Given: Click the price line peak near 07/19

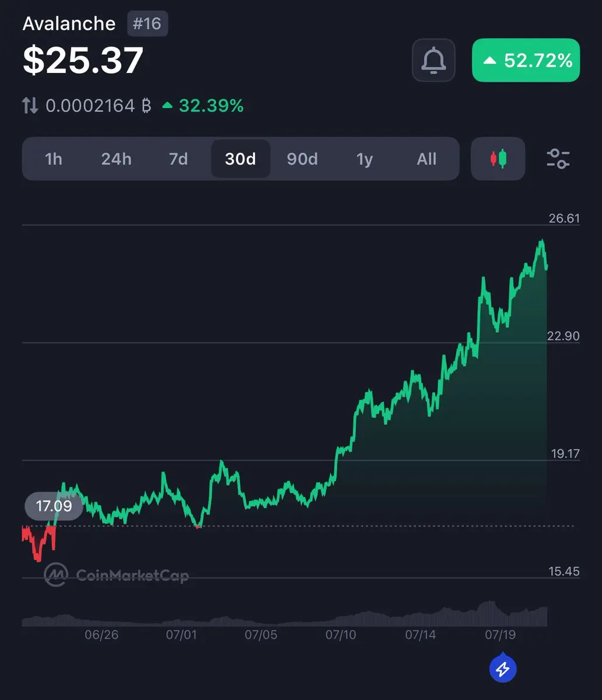Looking at the screenshot, I should (542, 240).
